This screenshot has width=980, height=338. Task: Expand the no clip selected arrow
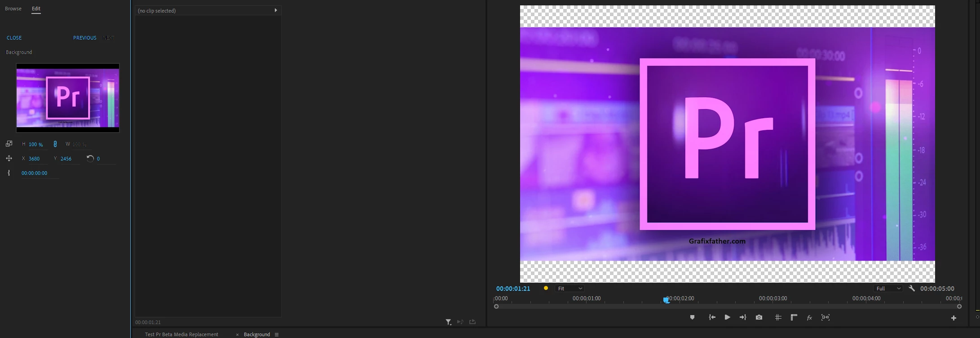pyautogui.click(x=276, y=10)
